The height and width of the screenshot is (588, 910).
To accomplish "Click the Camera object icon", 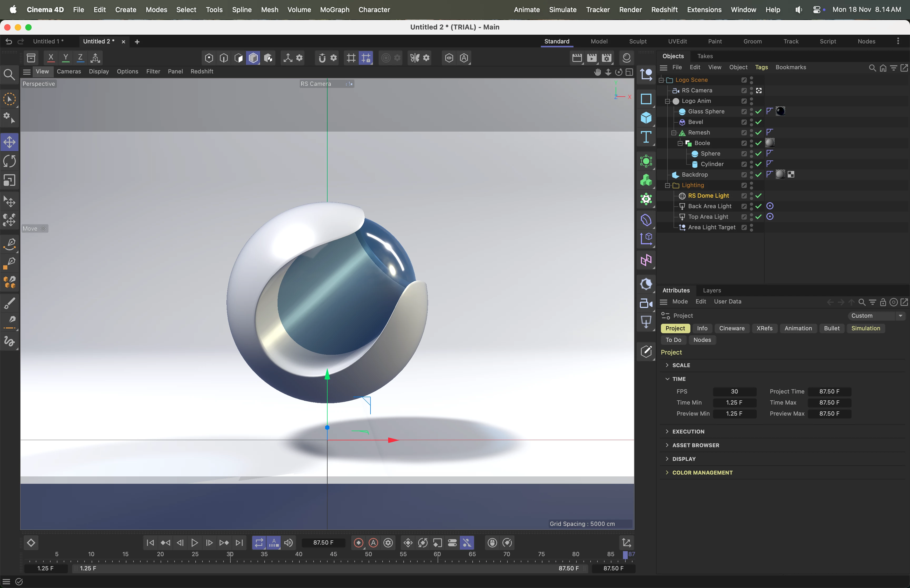I will [646, 303].
